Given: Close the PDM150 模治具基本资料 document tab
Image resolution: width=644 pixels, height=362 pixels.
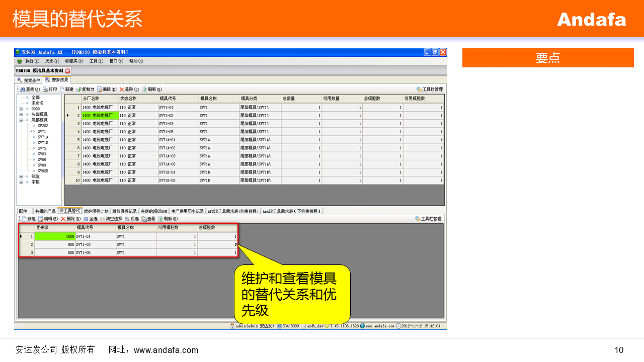Looking at the screenshot, I should click(67, 71).
